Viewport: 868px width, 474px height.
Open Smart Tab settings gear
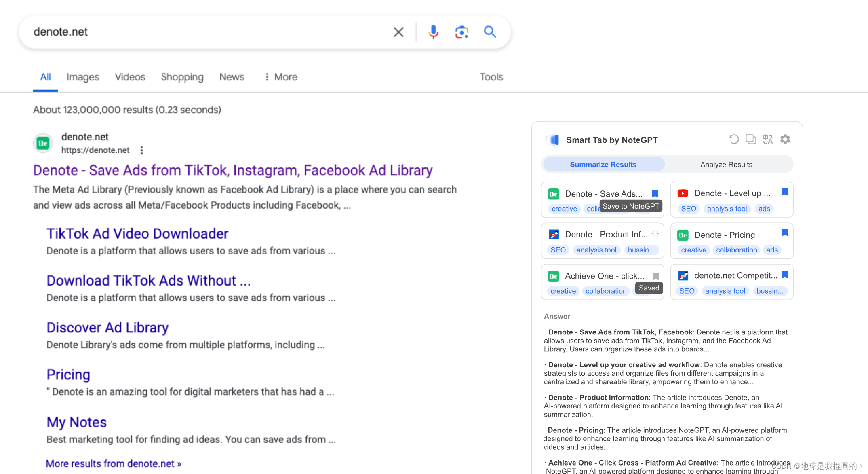785,140
